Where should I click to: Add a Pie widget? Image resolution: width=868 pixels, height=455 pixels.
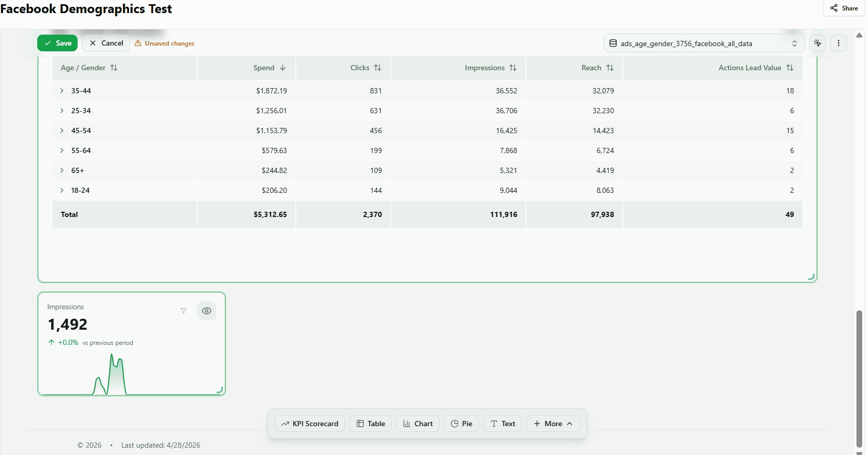point(462,424)
